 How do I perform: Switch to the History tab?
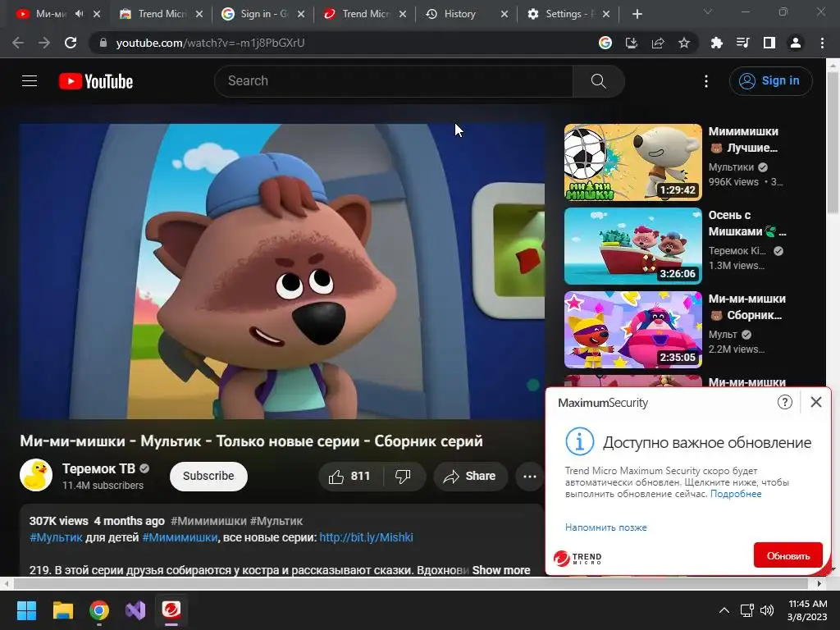click(466, 14)
